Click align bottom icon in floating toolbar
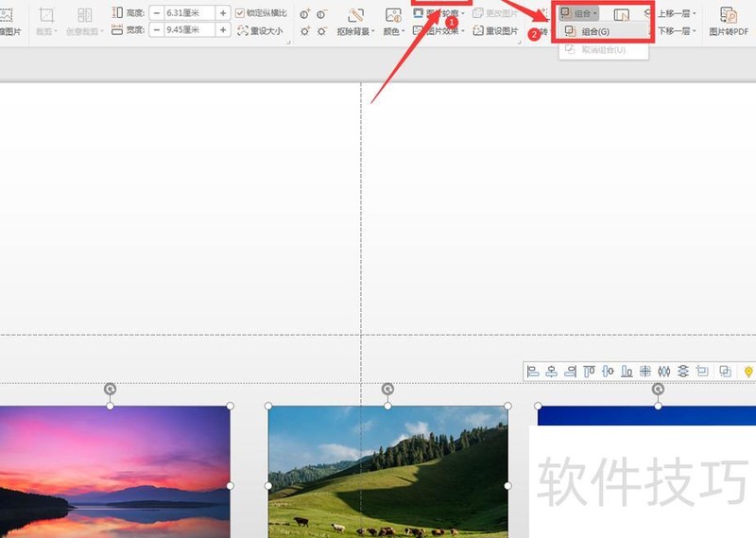Image resolution: width=756 pixels, height=538 pixels. click(627, 372)
